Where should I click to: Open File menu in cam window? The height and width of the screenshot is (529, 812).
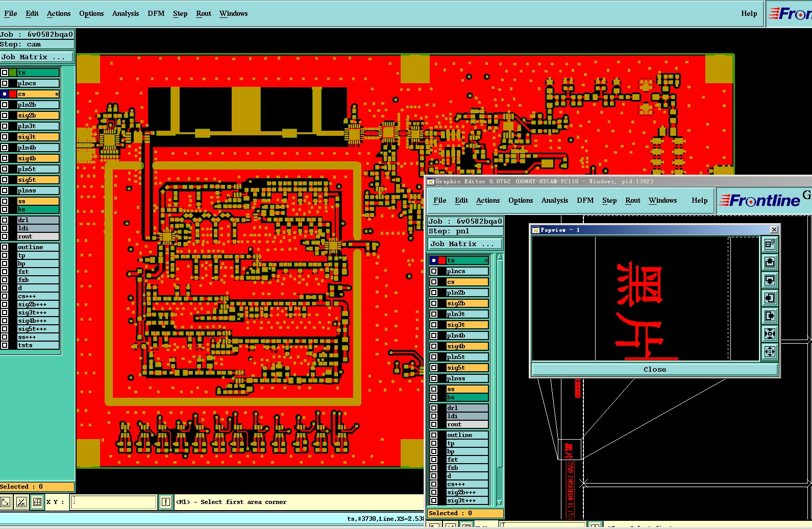tap(10, 14)
